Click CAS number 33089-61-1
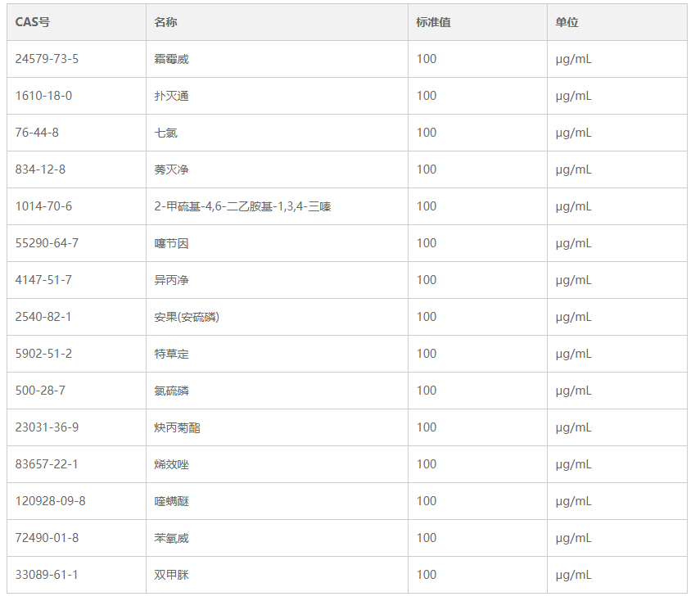This screenshot has width=700, height=601. click(x=47, y=575)
